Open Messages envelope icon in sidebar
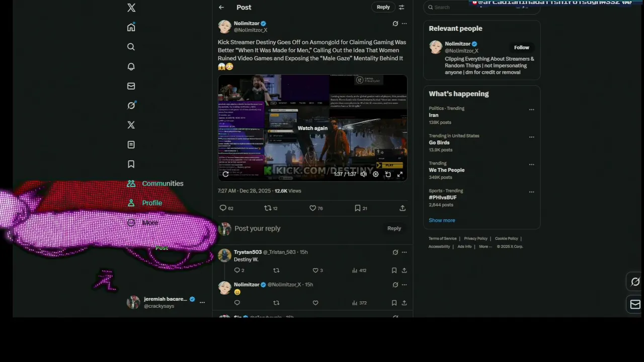The height and width of the screenshot is (362, 644). point(131,86)
